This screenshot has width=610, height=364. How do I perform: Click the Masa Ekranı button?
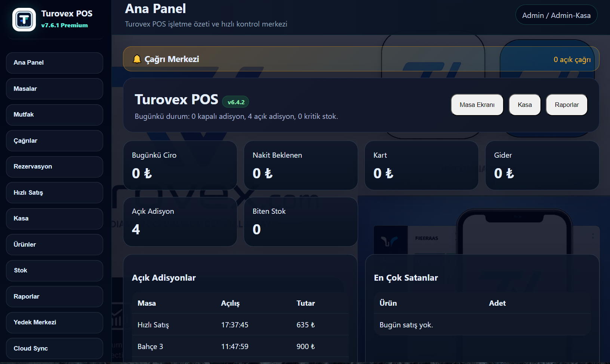click(x=477, y=105)
